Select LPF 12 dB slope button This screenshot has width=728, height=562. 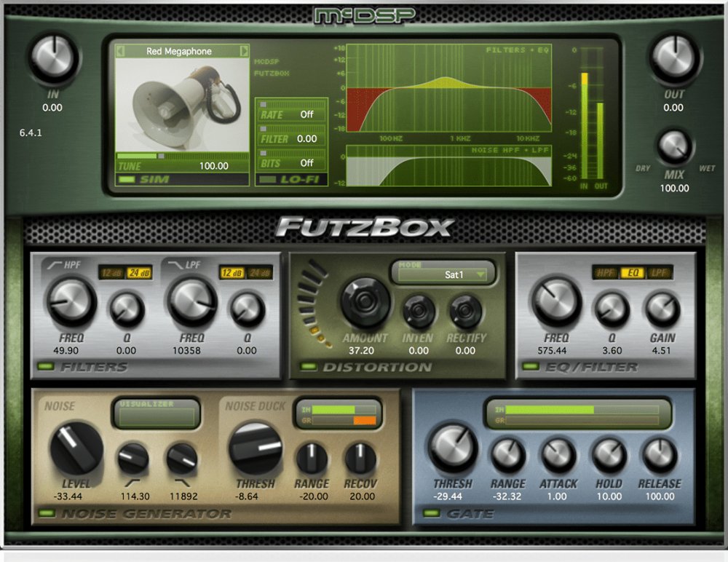pos(232,273)
